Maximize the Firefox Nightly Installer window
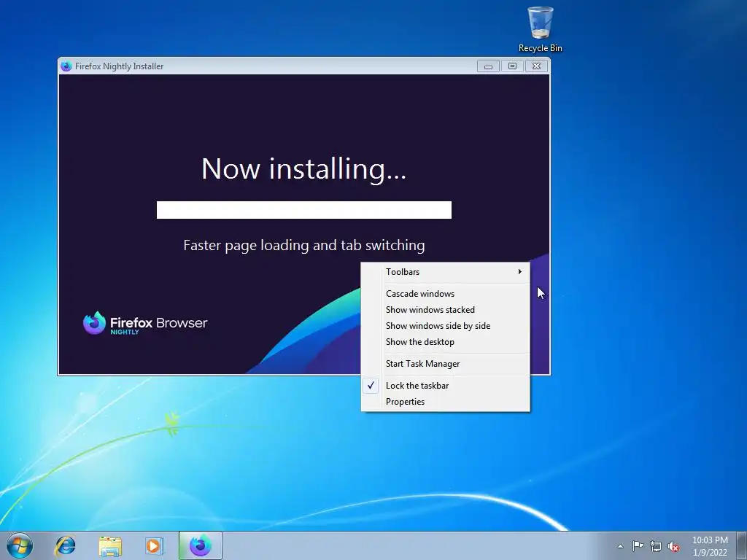Viewport: 747px width, 560px height. (x=512, y=66)
